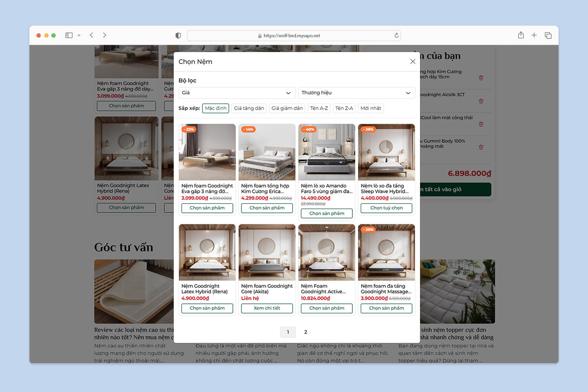
Task: Close the Chọn Nệm dialog
Action: point(412,62)
